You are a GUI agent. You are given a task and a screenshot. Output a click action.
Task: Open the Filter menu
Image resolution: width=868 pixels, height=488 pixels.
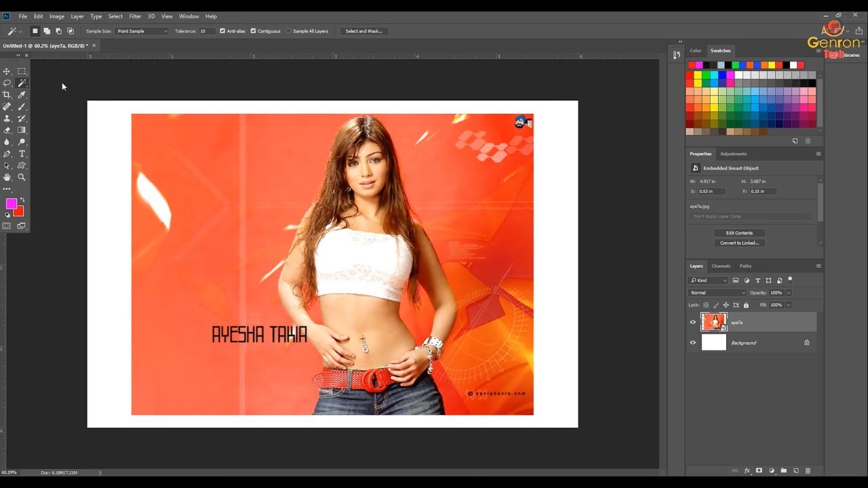pos(135,16)
